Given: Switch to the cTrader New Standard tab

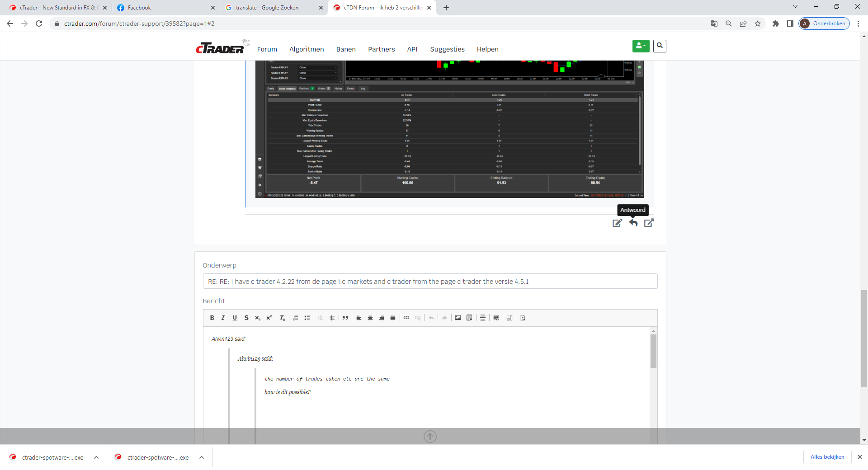Looking at the screenshot, I should [x=57, y=8].
